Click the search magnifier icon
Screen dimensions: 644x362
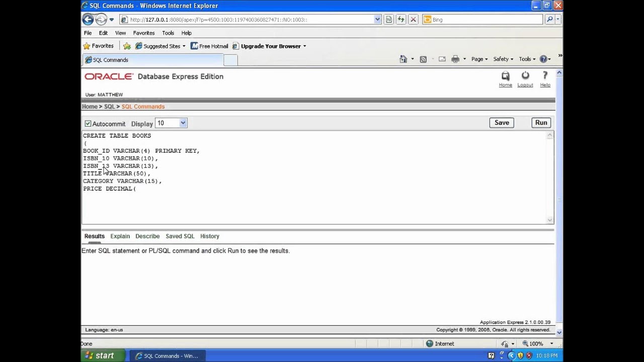(x=549, y=20)
